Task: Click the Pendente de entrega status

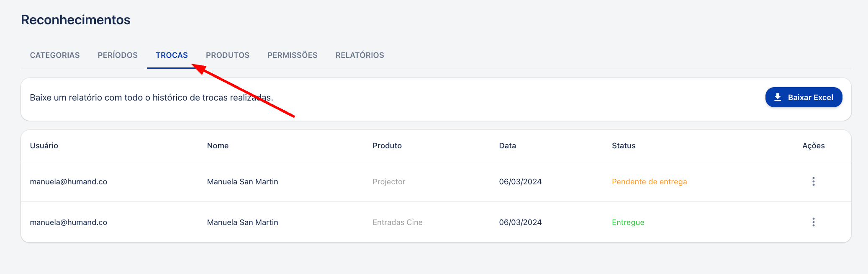Action: (x=650, y=181)
